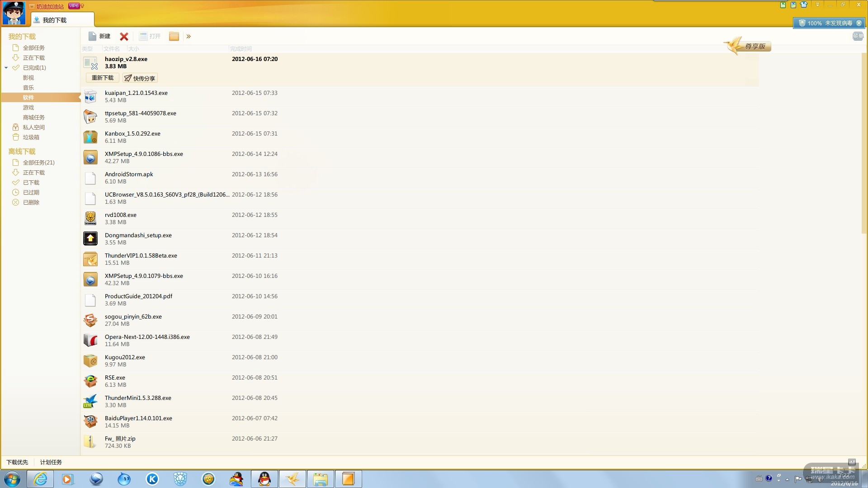Click the 计划任务 scheduled tasks option

tap(51, 462)
